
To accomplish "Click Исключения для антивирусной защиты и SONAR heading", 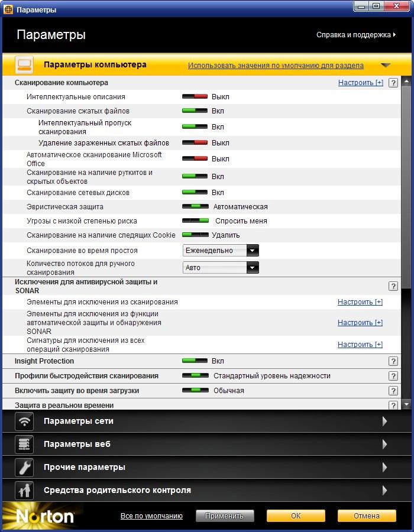I will click(x=86, y=286).
